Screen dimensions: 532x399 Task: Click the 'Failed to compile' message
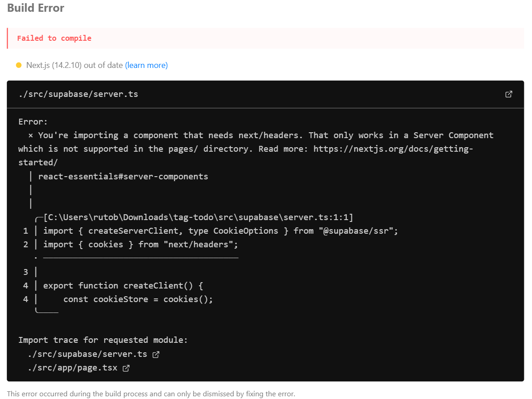pyautogui.click(x=54, y=38)
